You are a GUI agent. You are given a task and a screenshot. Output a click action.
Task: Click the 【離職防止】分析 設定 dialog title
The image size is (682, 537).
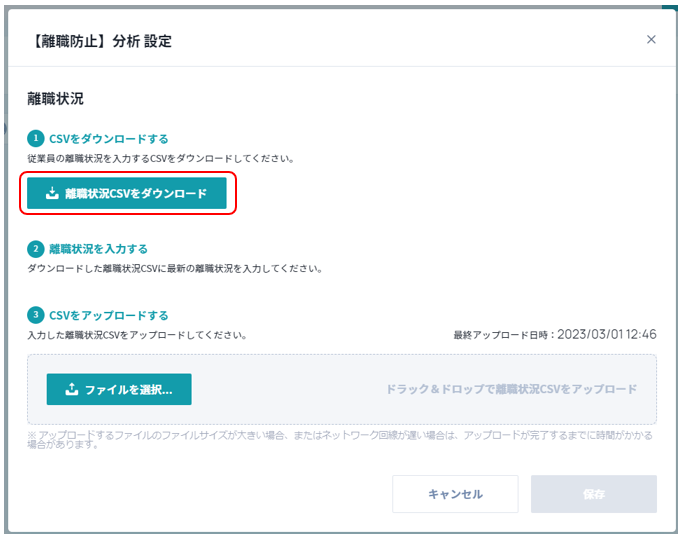(x=101, y=41)
